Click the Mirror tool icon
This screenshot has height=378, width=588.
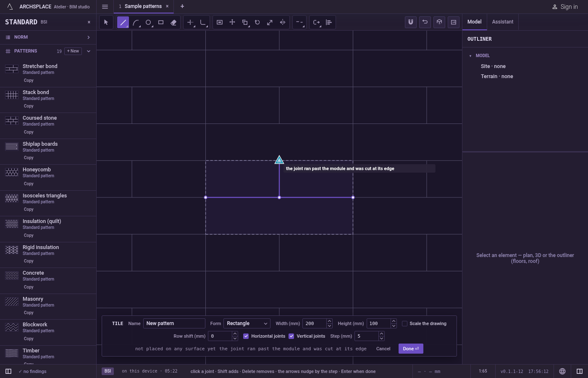(283, 22)
